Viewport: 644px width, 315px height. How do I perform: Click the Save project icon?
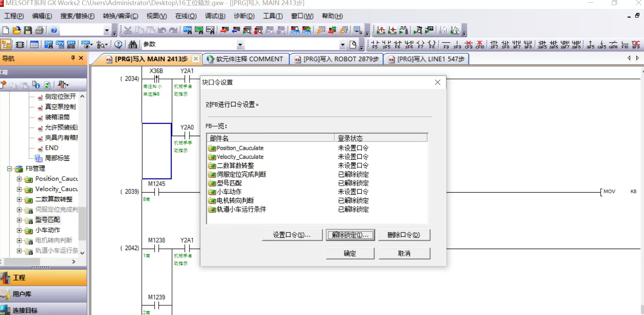tap(28, 30)
